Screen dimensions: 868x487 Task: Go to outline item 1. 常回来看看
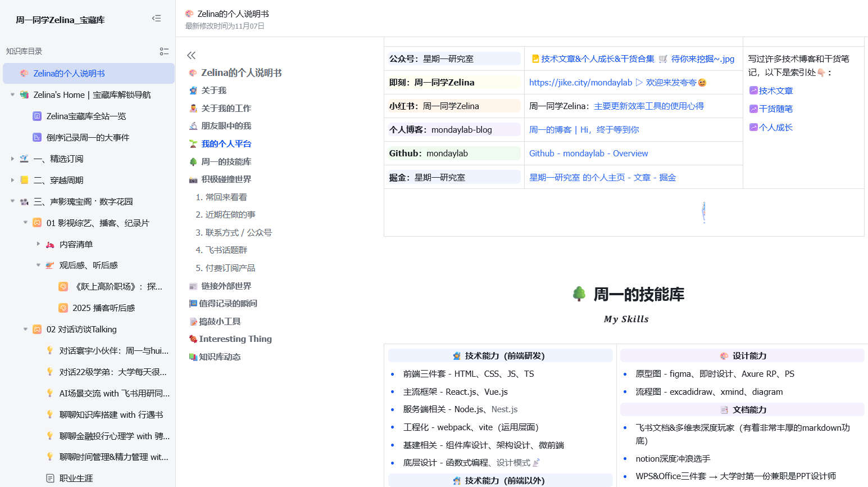[x=221, y=197]
